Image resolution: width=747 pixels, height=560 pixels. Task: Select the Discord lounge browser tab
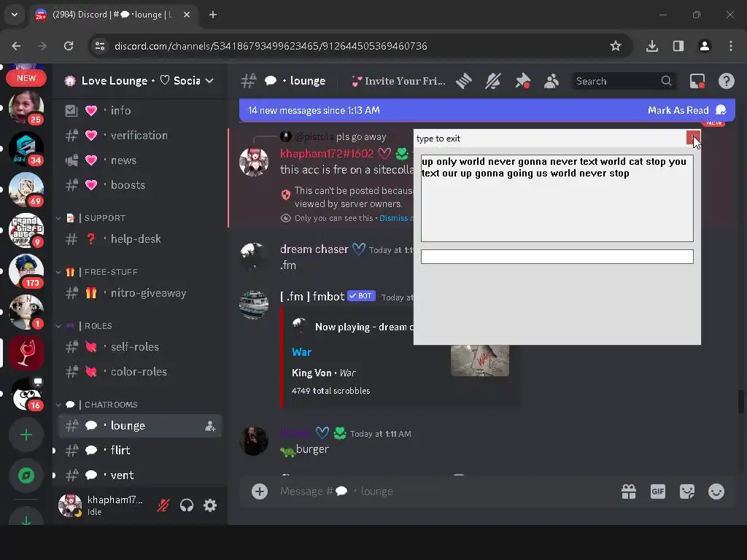(112, 15)
